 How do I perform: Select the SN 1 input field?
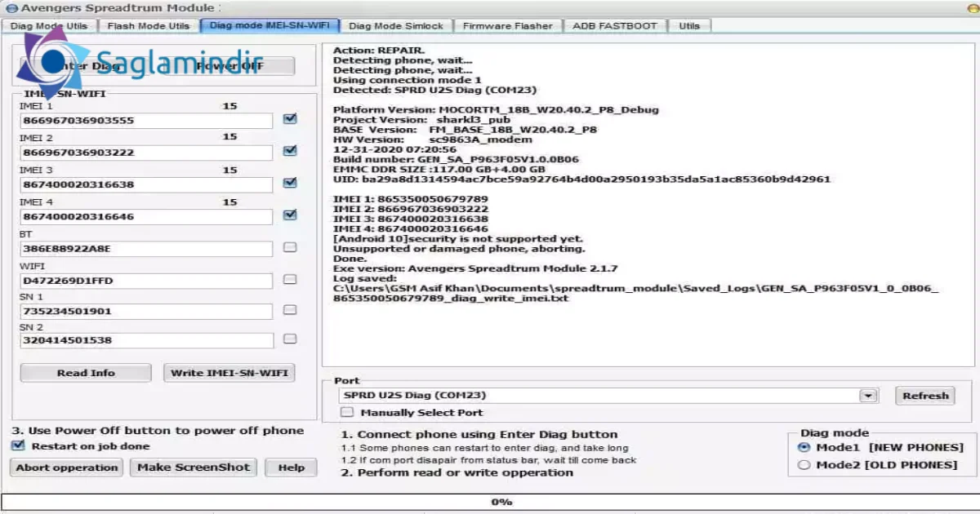pyautogui.click(x=146, y=312)
